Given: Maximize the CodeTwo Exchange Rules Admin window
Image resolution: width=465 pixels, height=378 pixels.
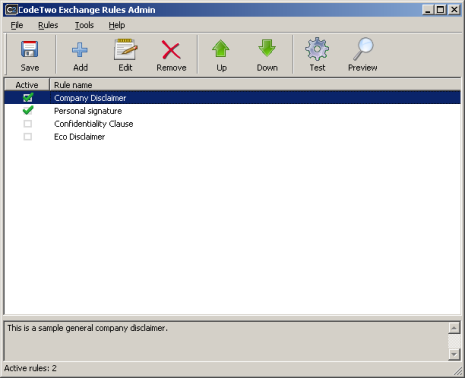Looking at the screenshot, I should [x=441, y=10].
